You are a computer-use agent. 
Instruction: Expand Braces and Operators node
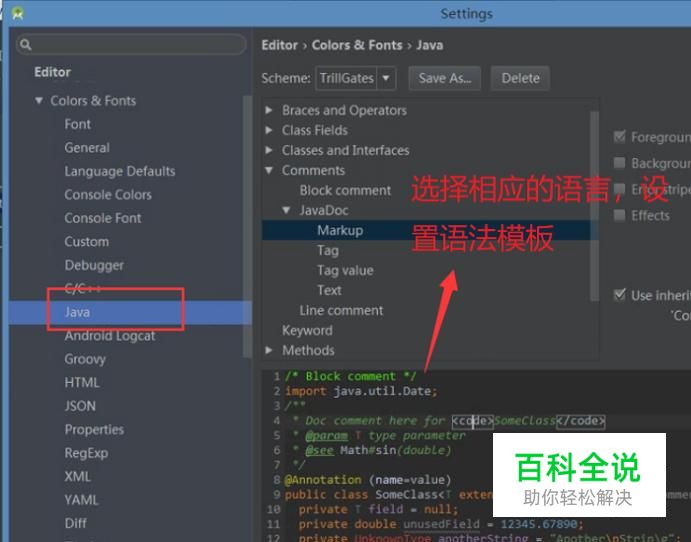tap(269, 110)
